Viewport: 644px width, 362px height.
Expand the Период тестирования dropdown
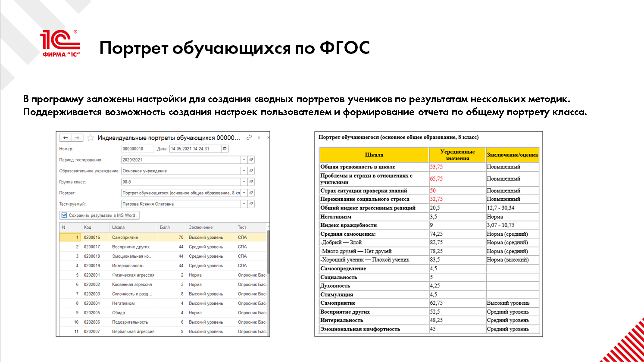pyautogui.click(x=244, y=160)
